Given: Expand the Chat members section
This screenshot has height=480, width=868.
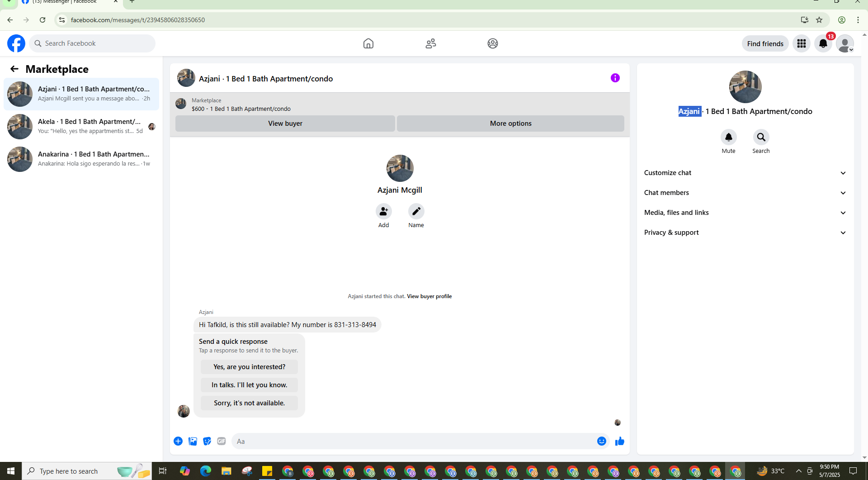Looking at the screenshot, I should point(745,193).
